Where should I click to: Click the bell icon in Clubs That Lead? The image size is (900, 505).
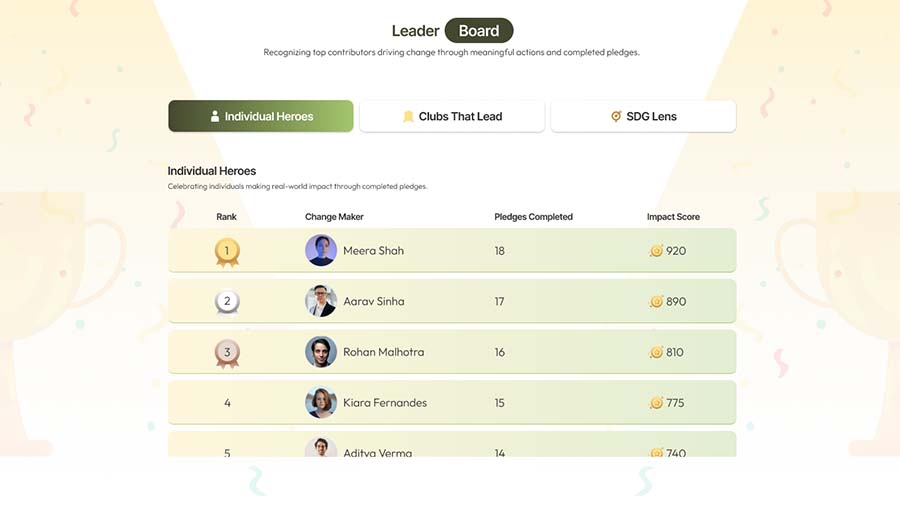408,116
